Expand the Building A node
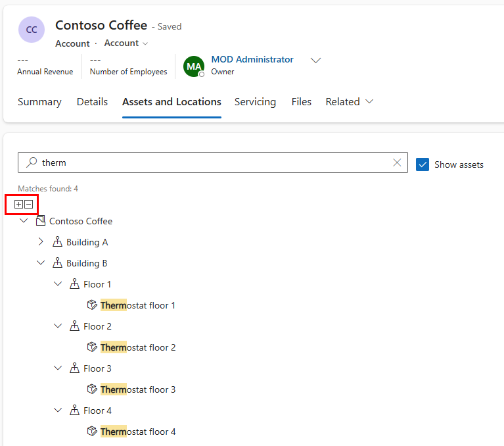Viewport: 504px width, 446px height. 41,241
